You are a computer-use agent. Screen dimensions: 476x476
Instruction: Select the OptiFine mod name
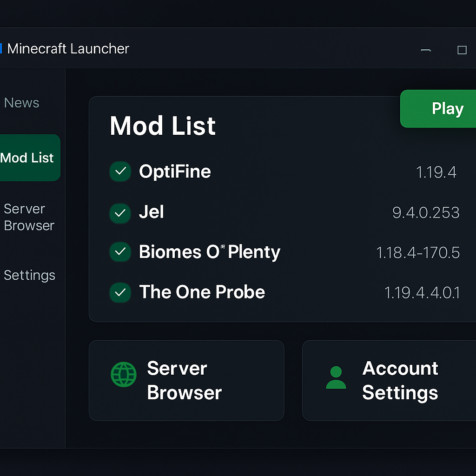click(175, 171)
